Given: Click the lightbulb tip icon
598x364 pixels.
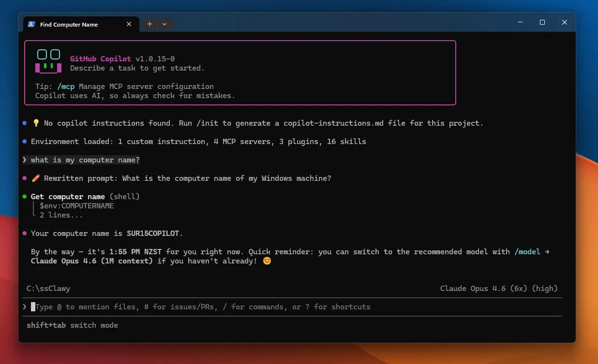Looking at the screenshot, I should pos(36,123).
